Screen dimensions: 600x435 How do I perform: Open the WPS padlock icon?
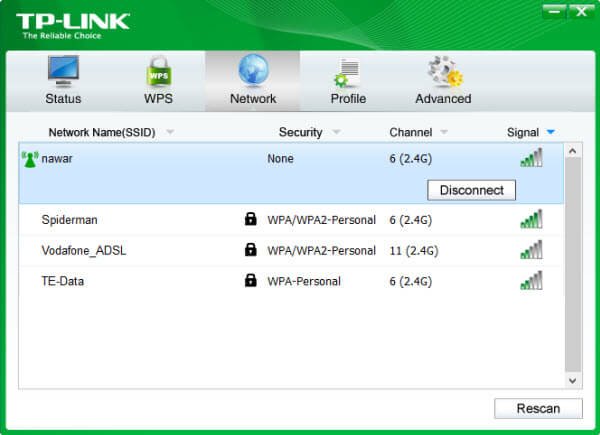point(158,72)
